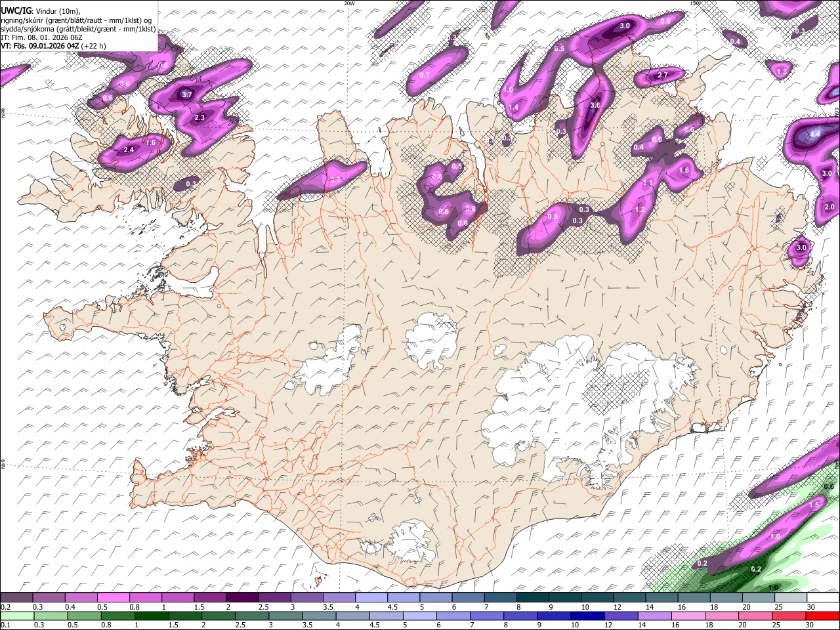840x630 pixels.
Task: Click the red swatch labeled 30 in bottom row
Action: click(x=823, y=616)
